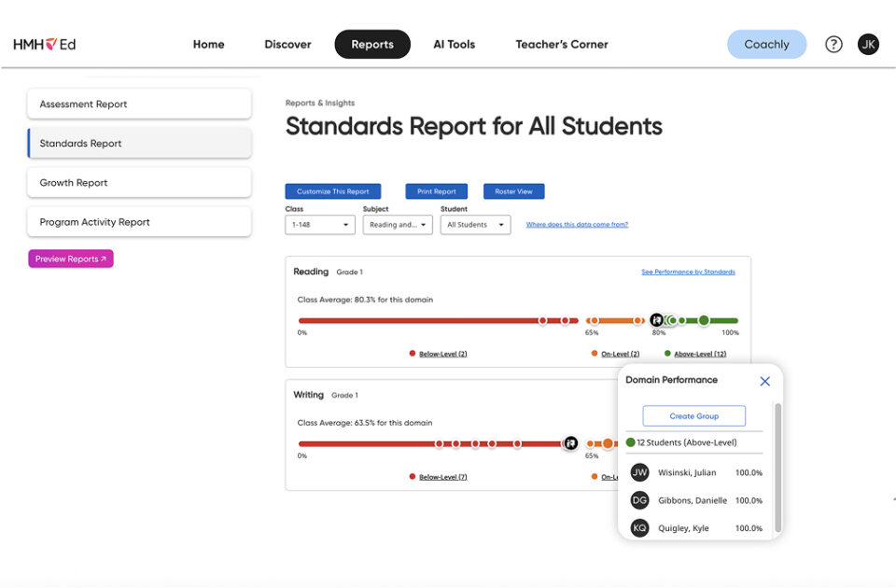Expand the Student dropdown showing All Students

tap(475, 225)
